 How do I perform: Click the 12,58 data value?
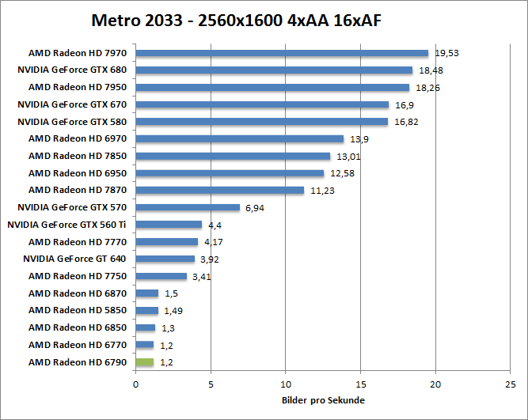[343, 173]
